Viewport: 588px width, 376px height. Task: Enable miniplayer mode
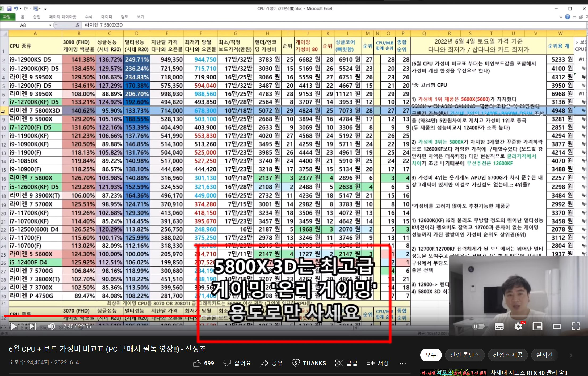(537, 326)
